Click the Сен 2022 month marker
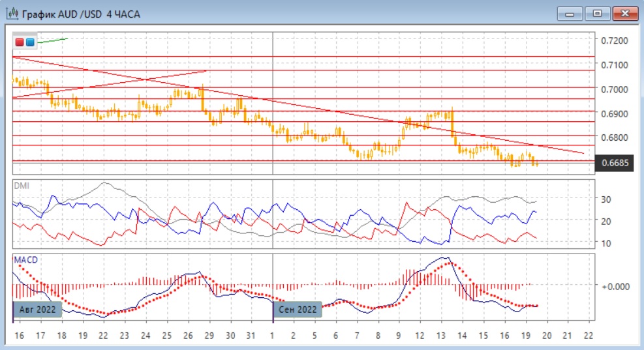644x350 pixels. (297, 309)
